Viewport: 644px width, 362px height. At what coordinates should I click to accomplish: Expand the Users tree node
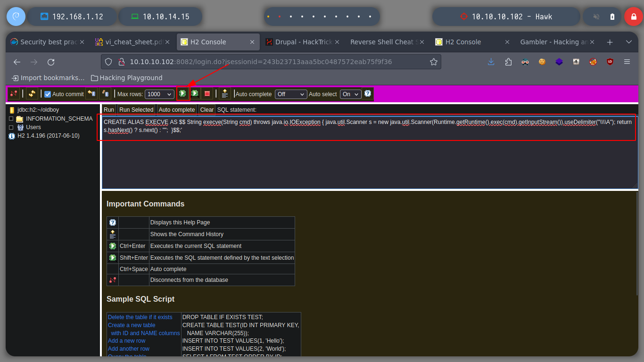11,127
